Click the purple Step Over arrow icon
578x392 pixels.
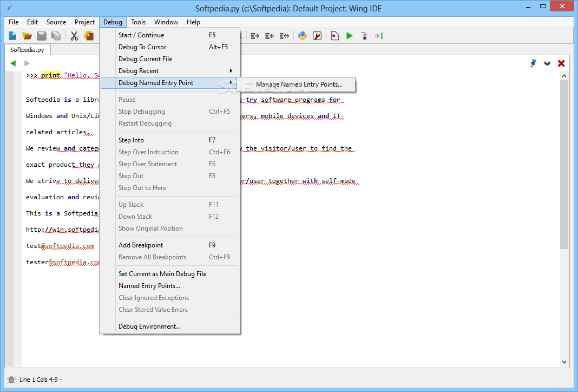[379, 36]
